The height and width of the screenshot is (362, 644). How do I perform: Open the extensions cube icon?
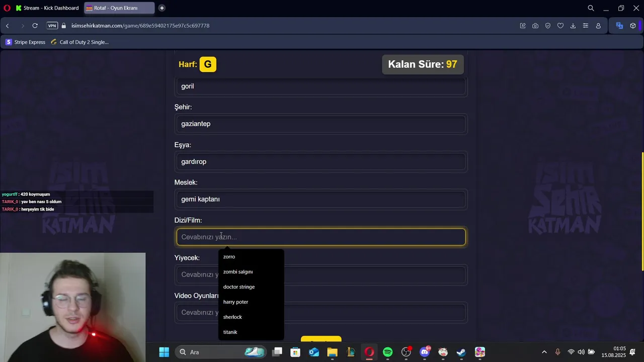coord(633,26)
